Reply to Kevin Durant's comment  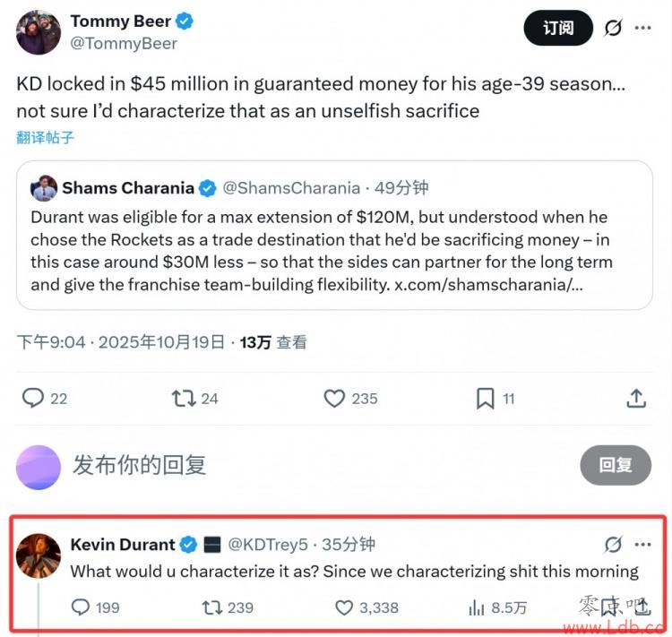point(81,607)
